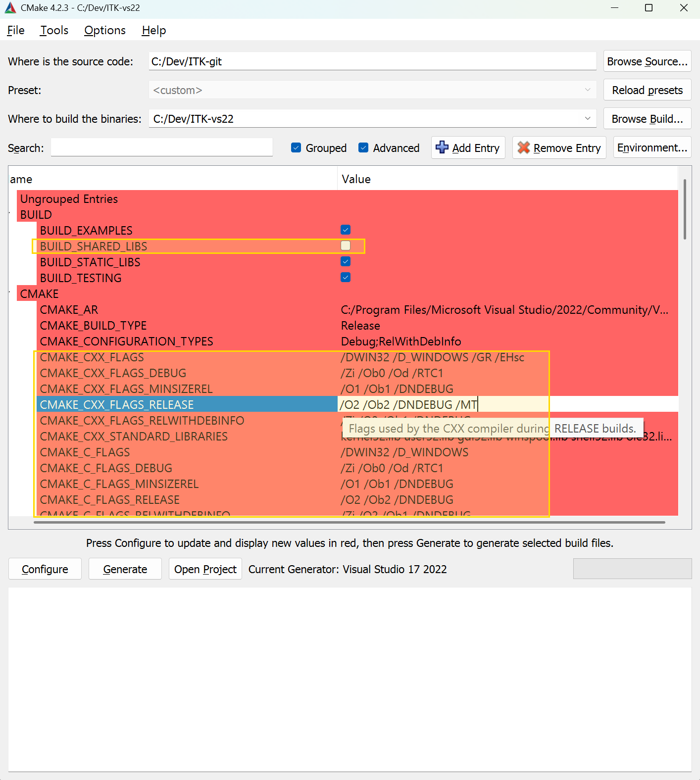The image size is (700, 780).
Task: Open the Tools menu
Action: [x=54, y=30]
